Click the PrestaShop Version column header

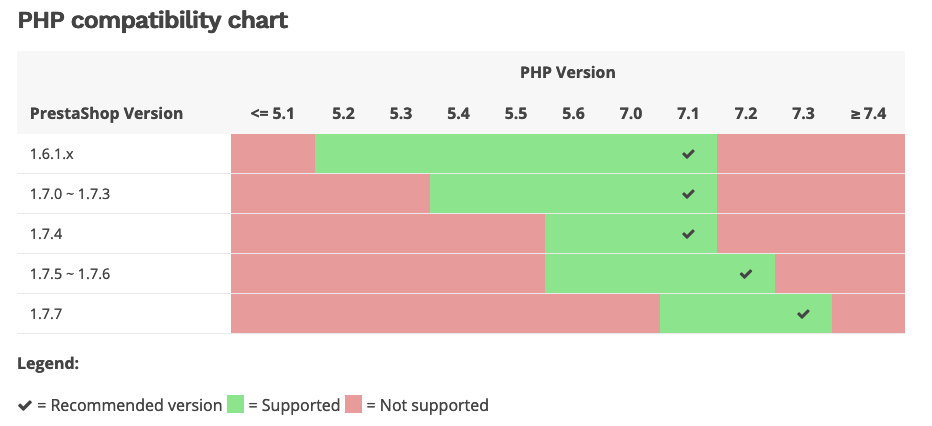(106, 114)
